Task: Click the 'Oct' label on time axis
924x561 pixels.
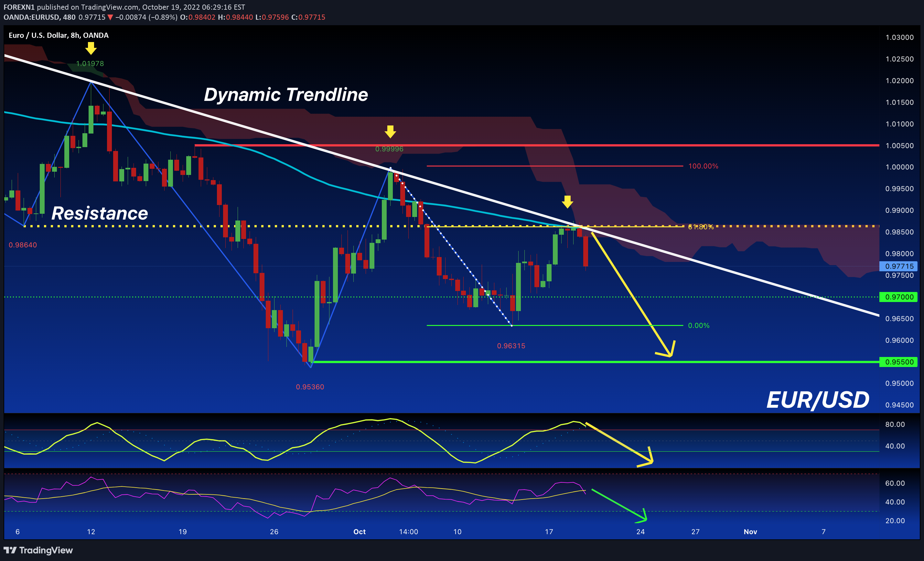Action: (360, 532)
